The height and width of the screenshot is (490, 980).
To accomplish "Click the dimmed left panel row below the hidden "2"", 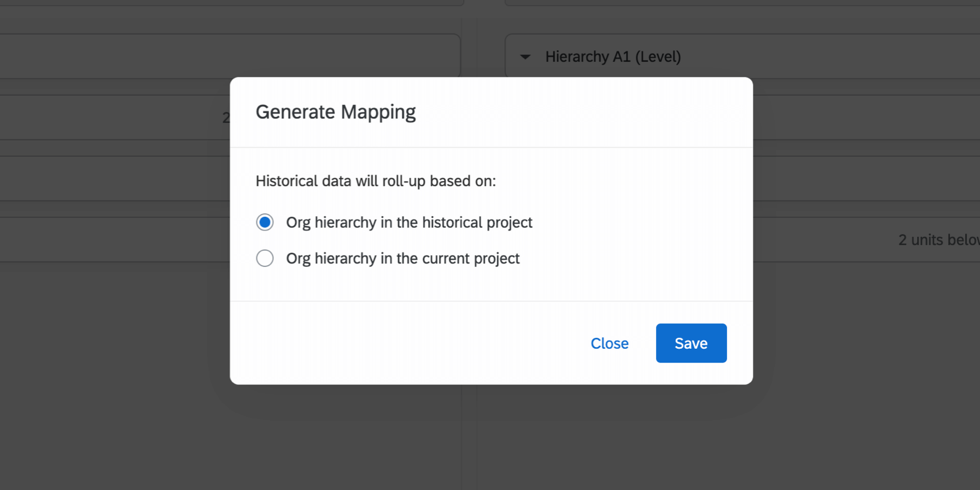I will click(x=115, y=179).
